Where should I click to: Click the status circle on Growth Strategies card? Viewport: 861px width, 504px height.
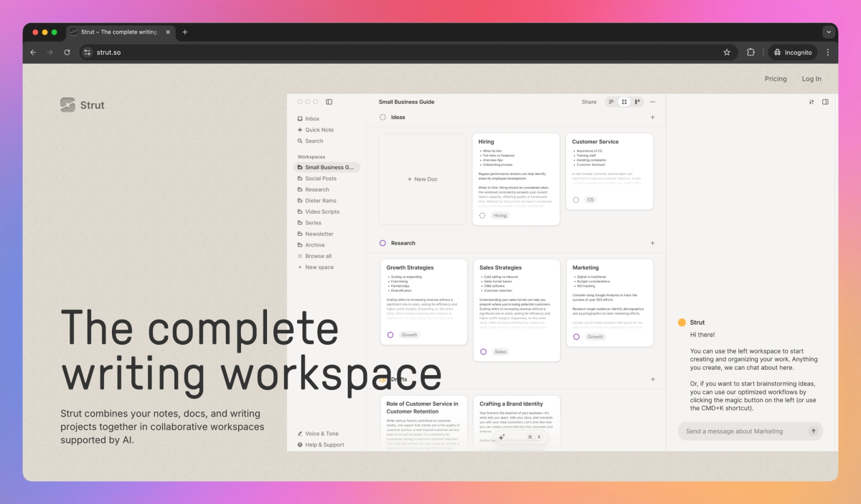click(x=390, y=335)
